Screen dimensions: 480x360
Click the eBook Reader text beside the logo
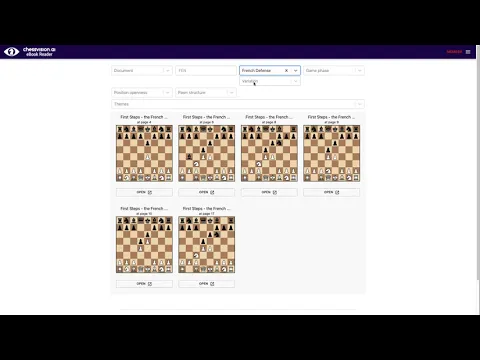coord(39,54)
